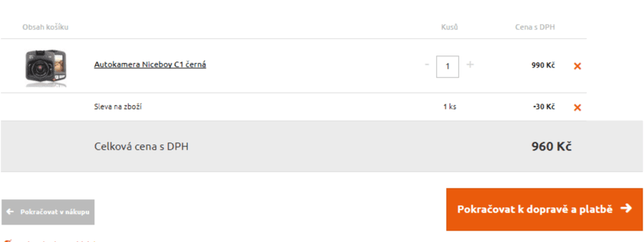644x242 pixels.
Task: Click the Sleva na zboží label
Action: pyautogui.click(x=118, y=107)
